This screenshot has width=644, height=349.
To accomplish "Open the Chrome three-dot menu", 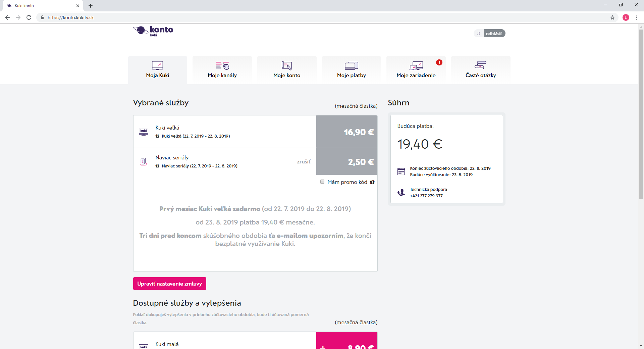I will (x=637, y=17).
